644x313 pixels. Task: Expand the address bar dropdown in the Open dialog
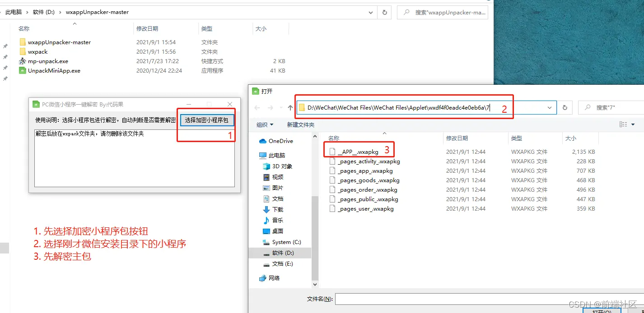pyautogui.click(x=549, y=107)
